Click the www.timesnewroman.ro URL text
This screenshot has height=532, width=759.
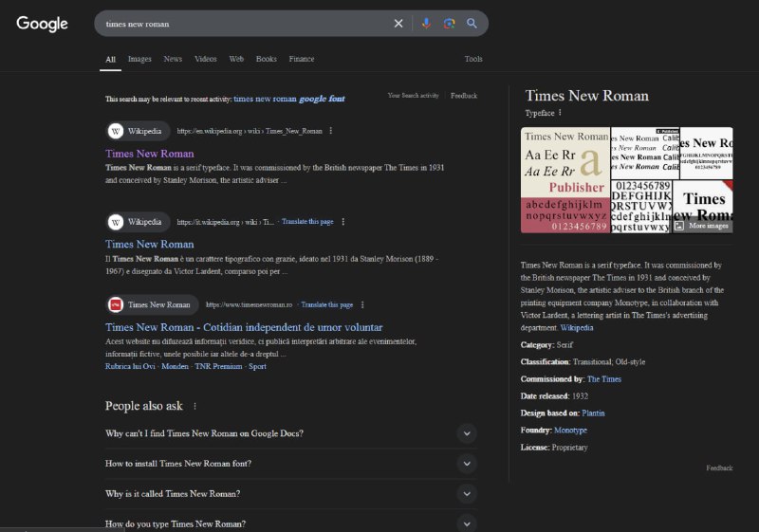tap(249, 304)
